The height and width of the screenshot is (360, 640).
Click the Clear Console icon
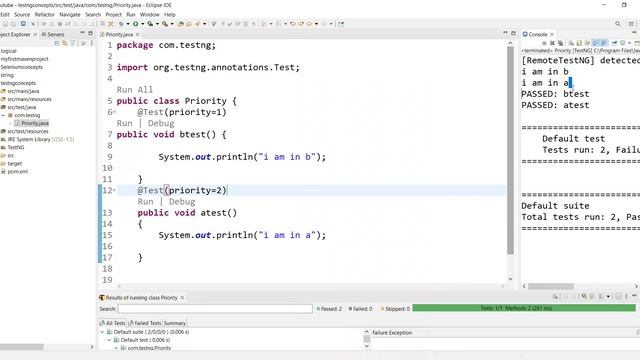point(571,43)
